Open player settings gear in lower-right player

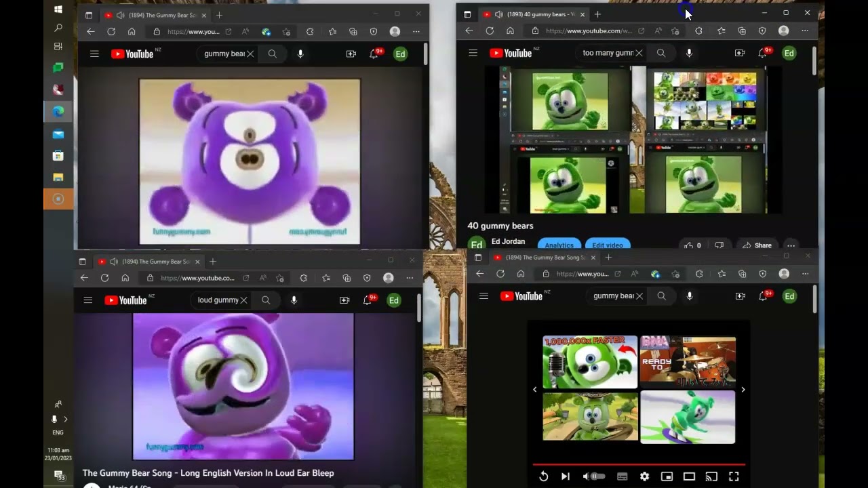(644, 476)
